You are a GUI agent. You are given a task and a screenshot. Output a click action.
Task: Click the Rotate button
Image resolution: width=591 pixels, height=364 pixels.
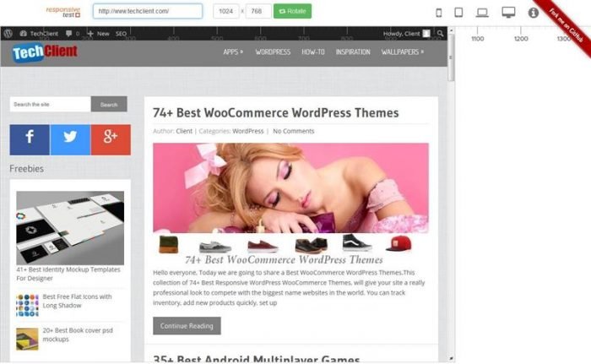point(292,11)
